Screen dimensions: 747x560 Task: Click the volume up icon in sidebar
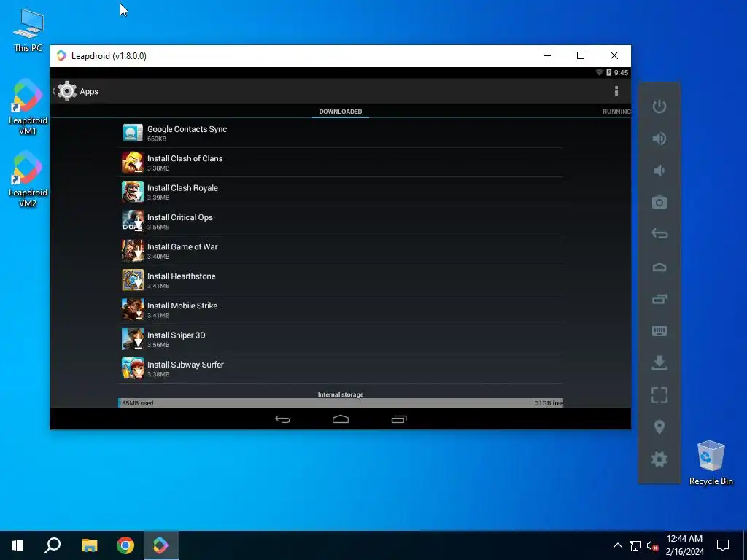click(659, 139)
